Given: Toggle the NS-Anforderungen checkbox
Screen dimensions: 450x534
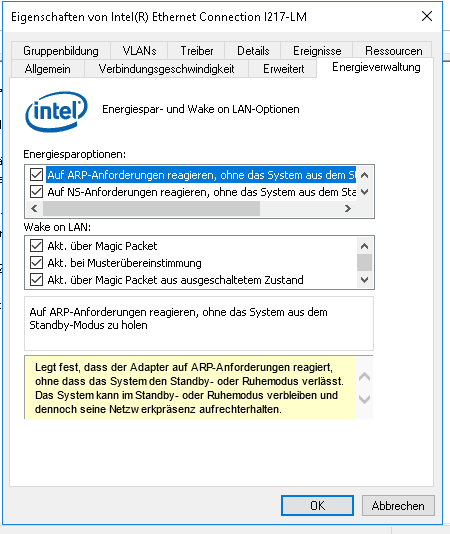Looking at the screenshot, I should click(36, 192).
